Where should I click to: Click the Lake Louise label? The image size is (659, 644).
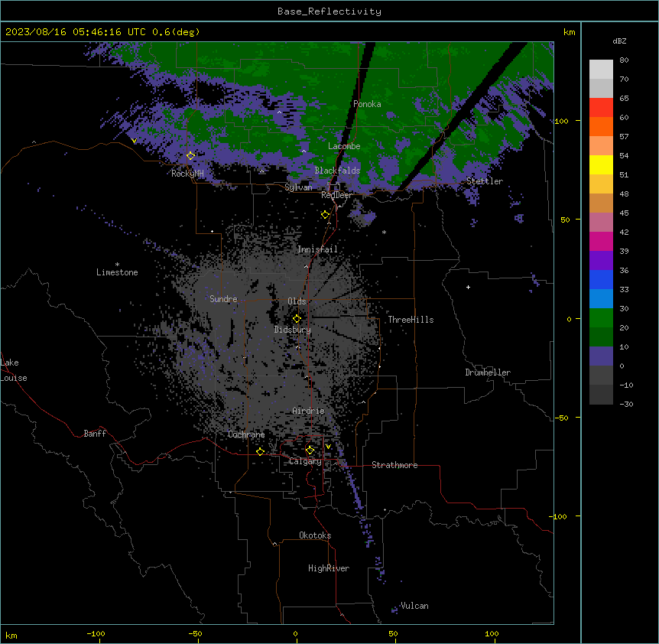coord(14,370)
